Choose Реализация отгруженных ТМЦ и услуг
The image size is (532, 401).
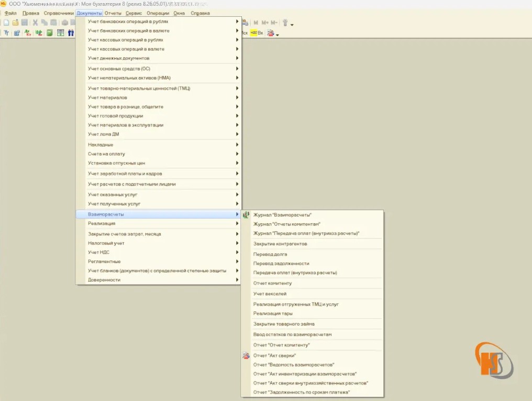tap(312, 304)
